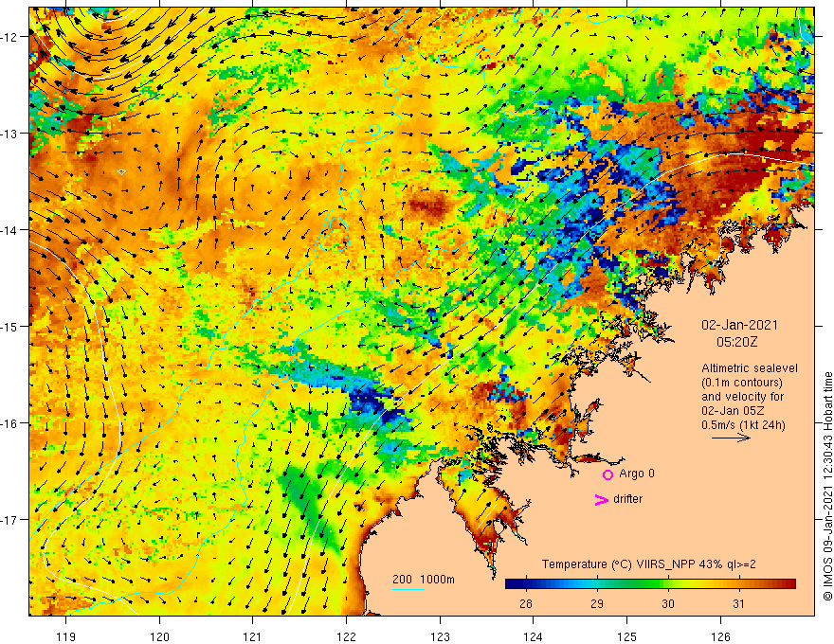Click the IMOS copyright timestamp text
This screenshot has width=834, height=644.
click(827, 486)
